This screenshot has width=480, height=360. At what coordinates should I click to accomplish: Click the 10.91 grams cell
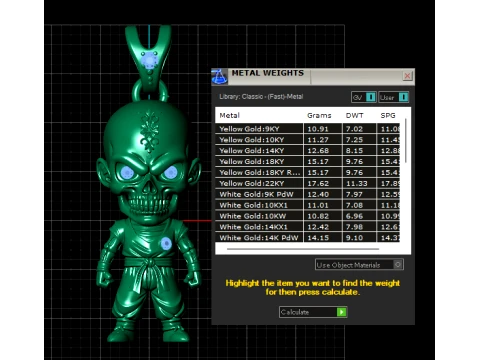(323, 129)
